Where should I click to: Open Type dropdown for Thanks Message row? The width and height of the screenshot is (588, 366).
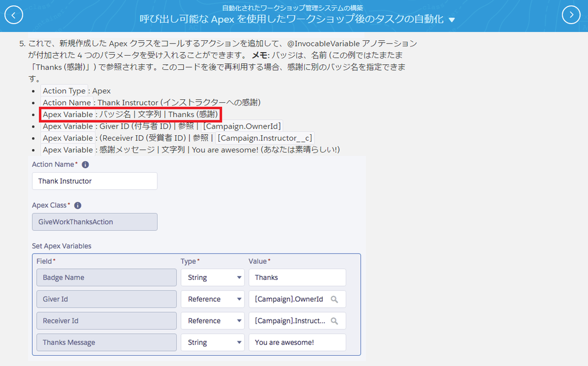[x=212, y=342]
